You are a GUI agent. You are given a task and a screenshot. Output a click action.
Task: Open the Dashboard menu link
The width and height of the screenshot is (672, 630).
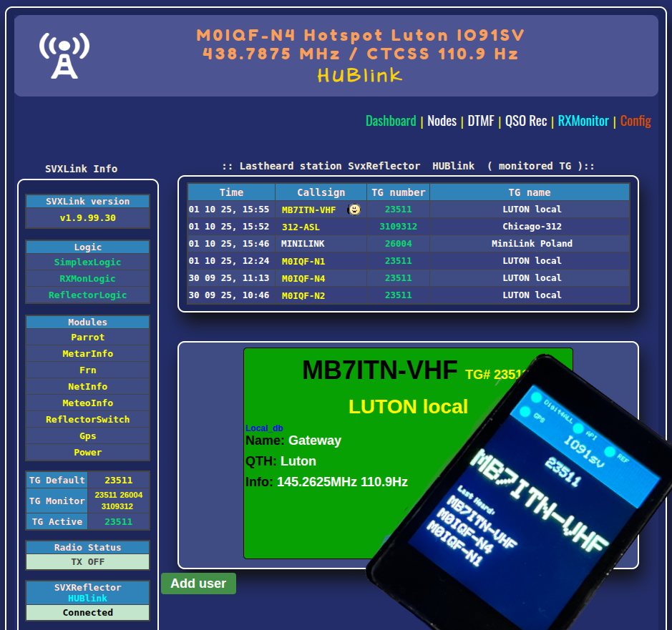pyautogui.click(x=391, y=121)
